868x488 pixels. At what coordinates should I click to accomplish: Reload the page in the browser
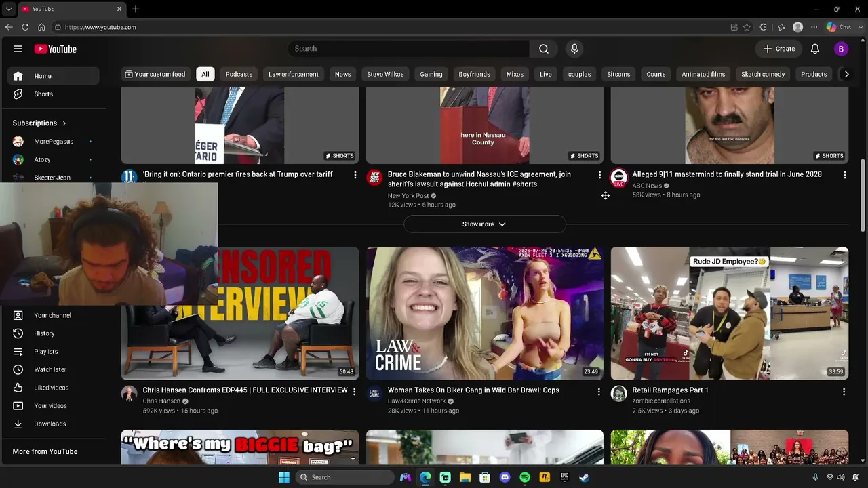point(25,27)
